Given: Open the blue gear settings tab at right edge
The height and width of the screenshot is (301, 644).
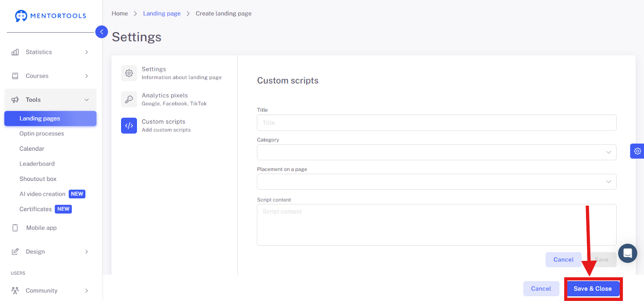Looking at the screenshot, I should (637, 151).
